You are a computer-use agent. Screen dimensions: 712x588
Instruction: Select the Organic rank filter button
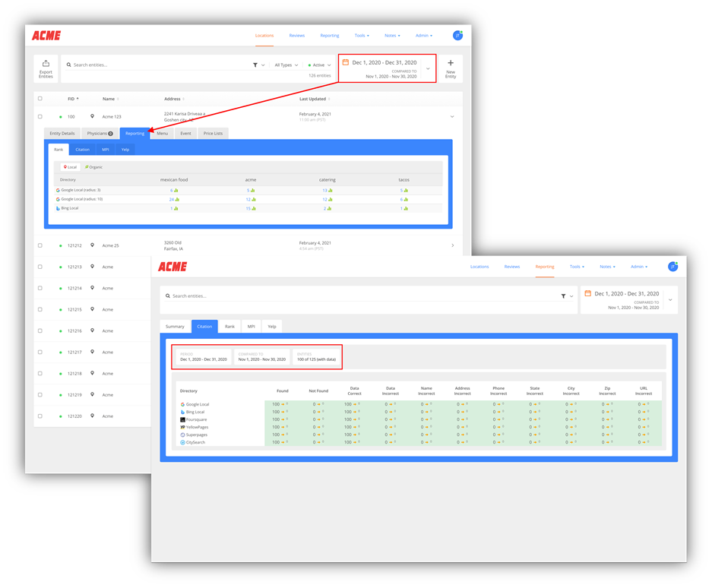93,167
